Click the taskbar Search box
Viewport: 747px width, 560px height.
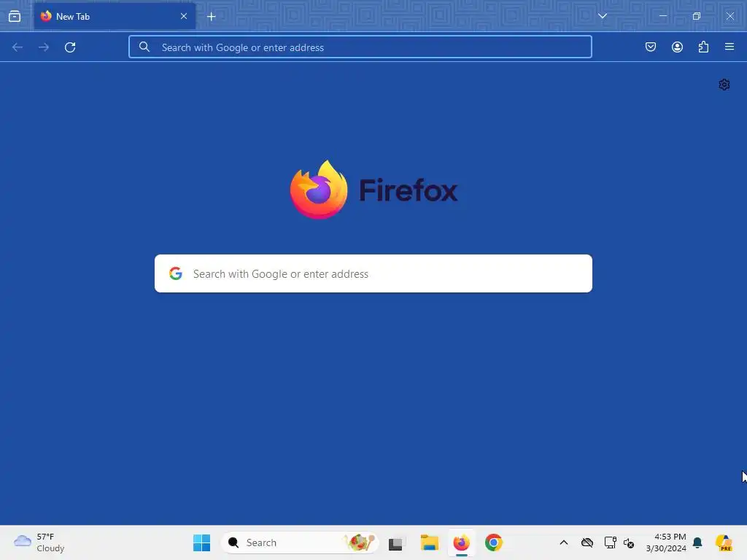(x=300, y=542)
